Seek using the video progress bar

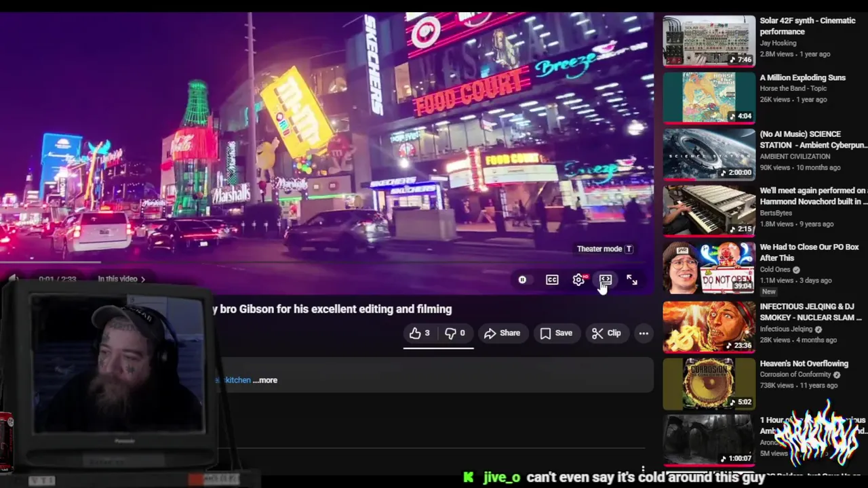[326, 262]
